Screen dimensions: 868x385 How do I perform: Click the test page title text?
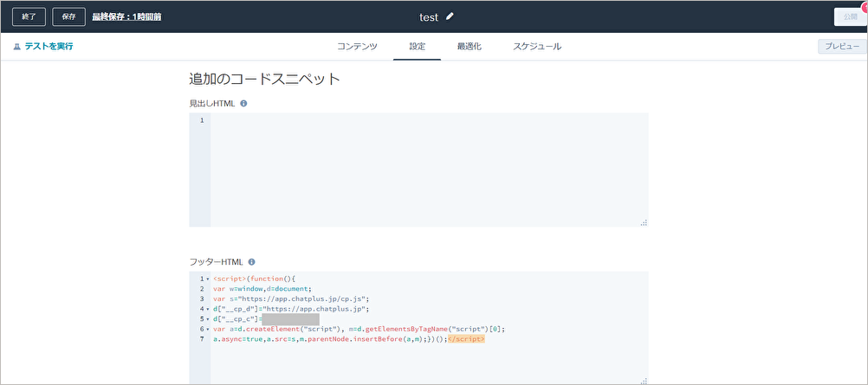[429, 17]
